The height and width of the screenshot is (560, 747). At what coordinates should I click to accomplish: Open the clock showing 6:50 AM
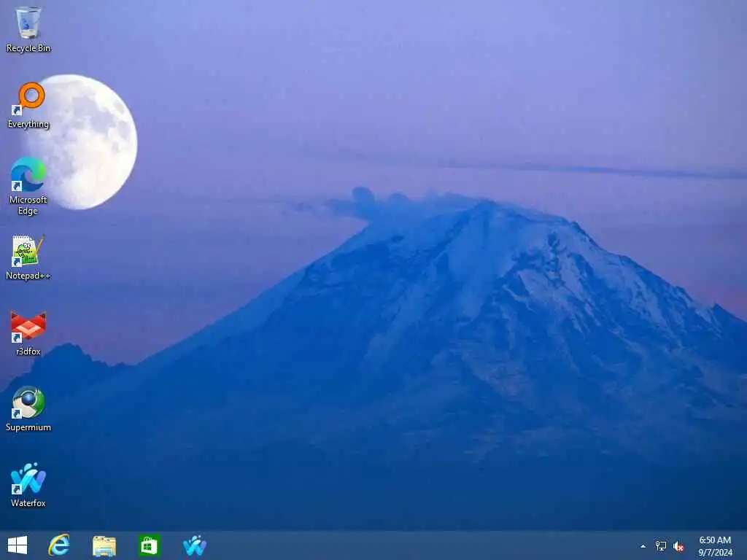point(715,540)
